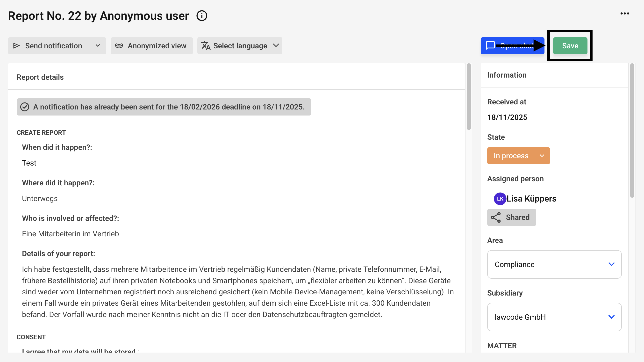The image size is (644, 362).
Task: Toggle the Anonymized view button
Action: point(151,46)
